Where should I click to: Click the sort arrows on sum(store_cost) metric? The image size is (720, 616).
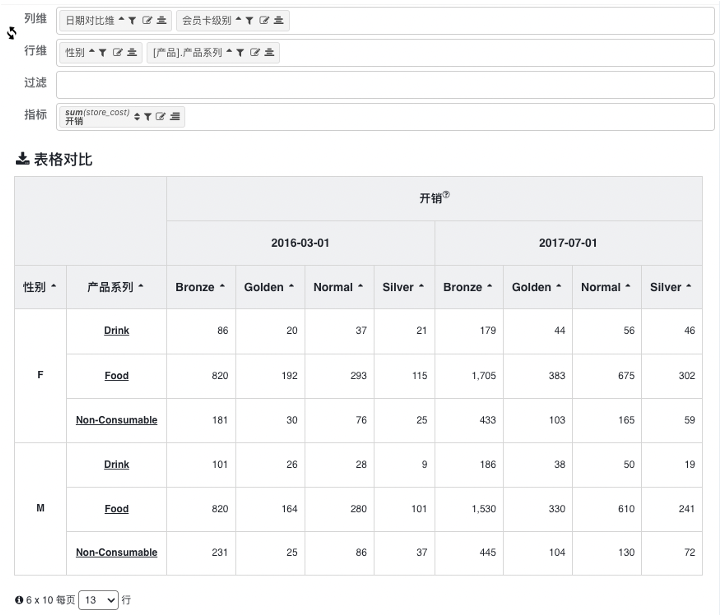[x=137, y=117]
